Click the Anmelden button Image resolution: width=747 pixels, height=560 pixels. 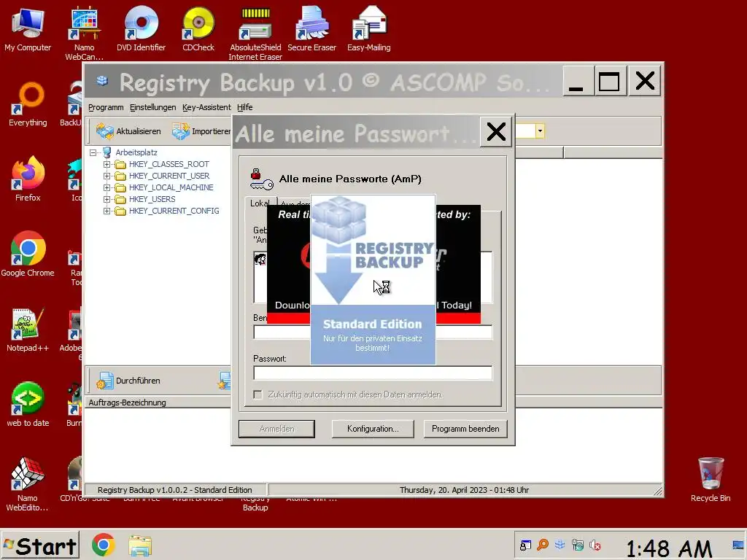(276, 429)
